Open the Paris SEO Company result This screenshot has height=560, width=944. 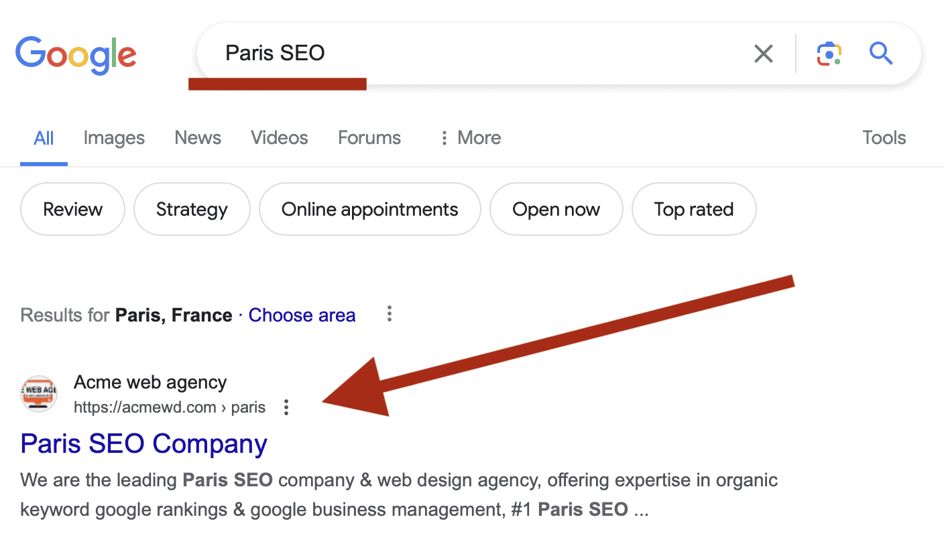[144, 444]
